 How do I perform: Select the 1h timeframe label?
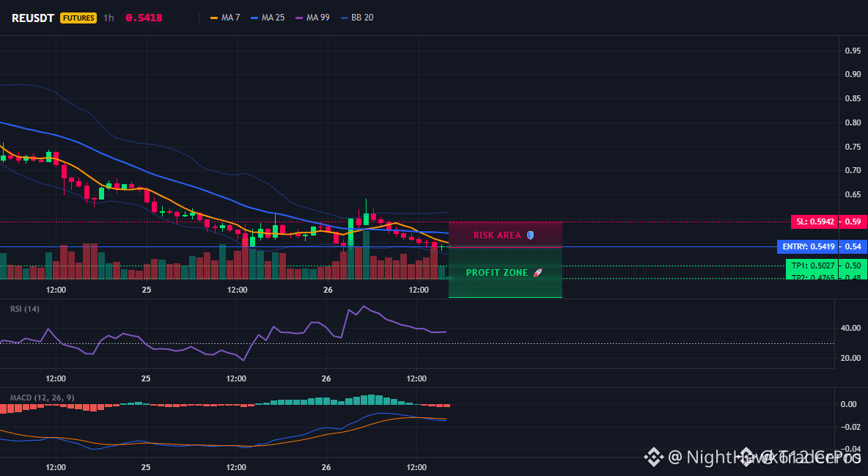(108, 18)
